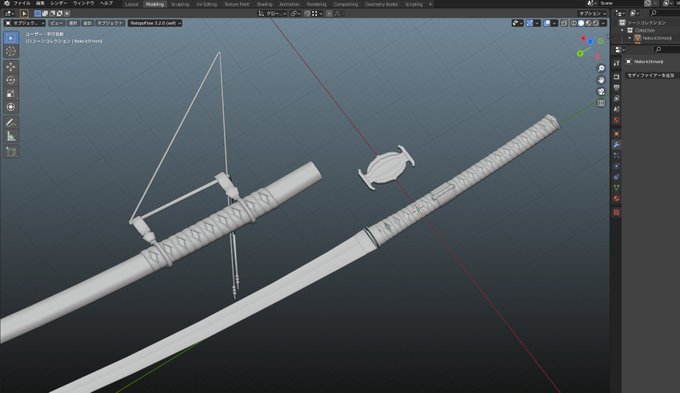Open transform orientation Global dropdown

coord(272,13)
